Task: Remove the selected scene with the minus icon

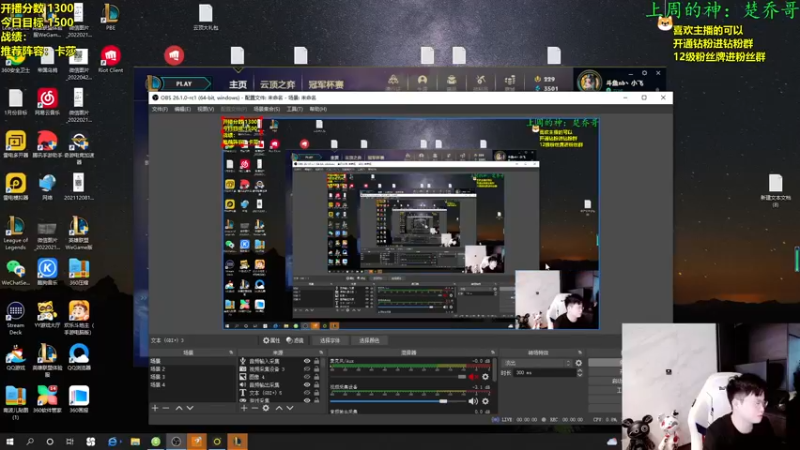Action: tap(166, 408)
